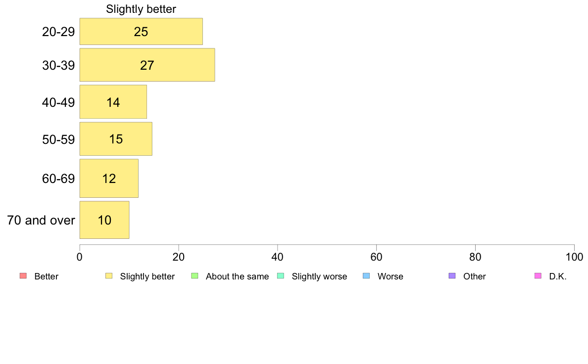This screenshot has width=588, height=364.
Task: Click the 30-39 age group label
Action: 58,65
